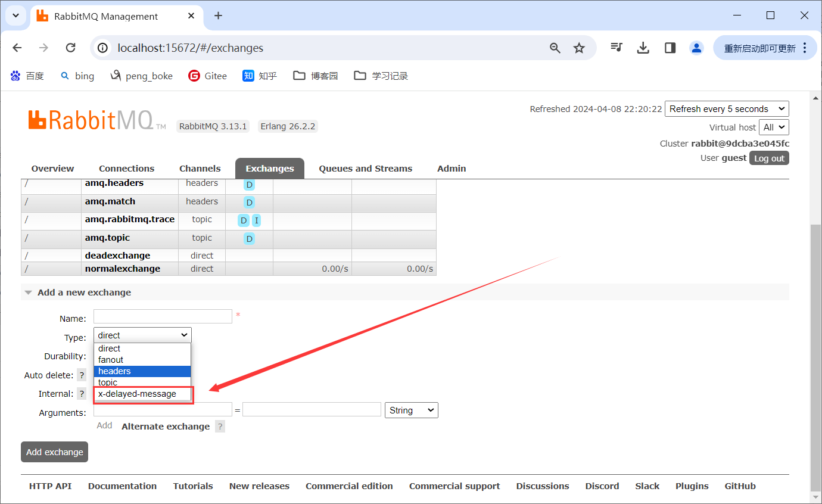Open the exchange Type dropdown
Image resolution: width=822 pixels, height=504 pixels.
point(142,335)
